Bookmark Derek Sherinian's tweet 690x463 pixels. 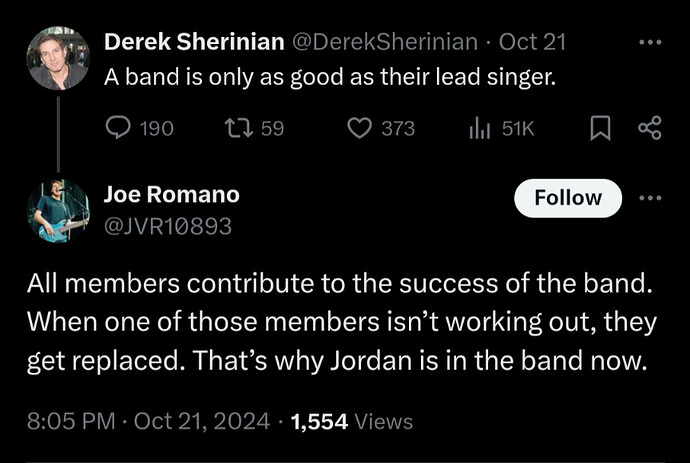pyautogui.click(x=600, y=128)
